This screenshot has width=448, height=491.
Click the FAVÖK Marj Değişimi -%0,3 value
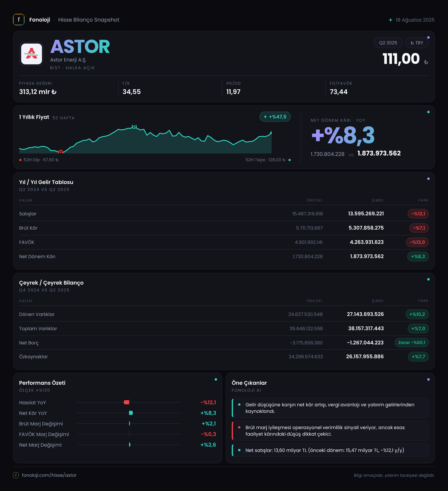(x=208, y=434)
